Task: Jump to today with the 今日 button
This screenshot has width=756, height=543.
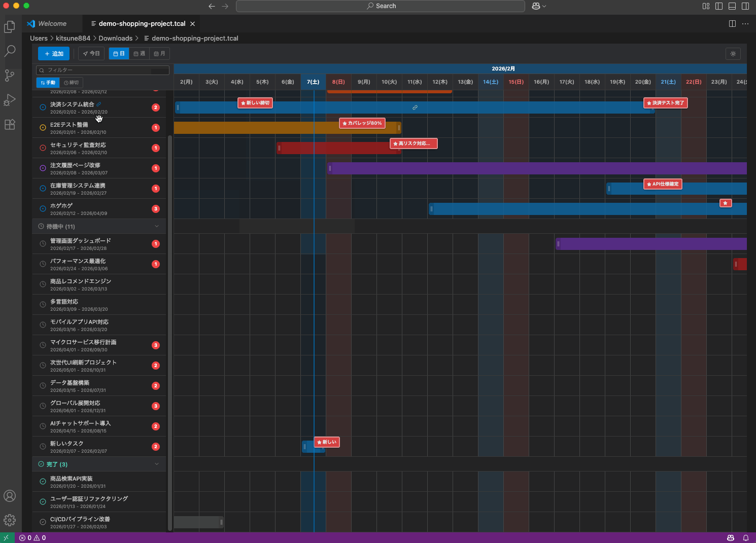Action: point(92,54)
